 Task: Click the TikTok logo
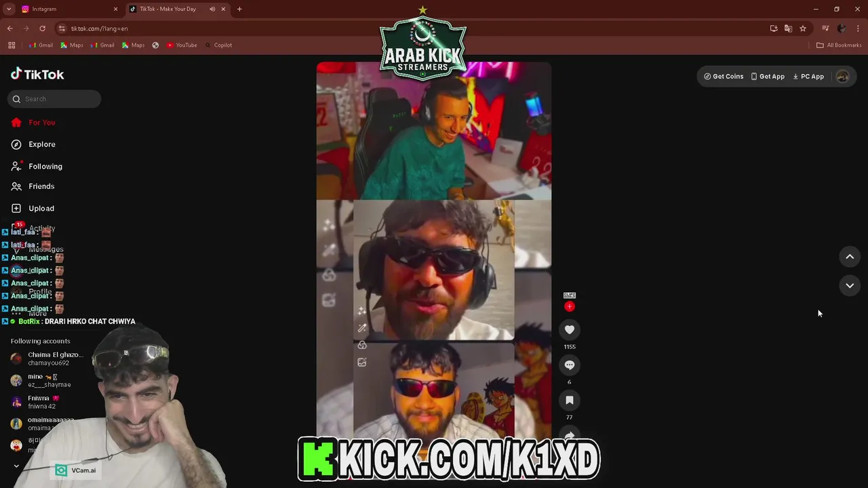point(37,74)
